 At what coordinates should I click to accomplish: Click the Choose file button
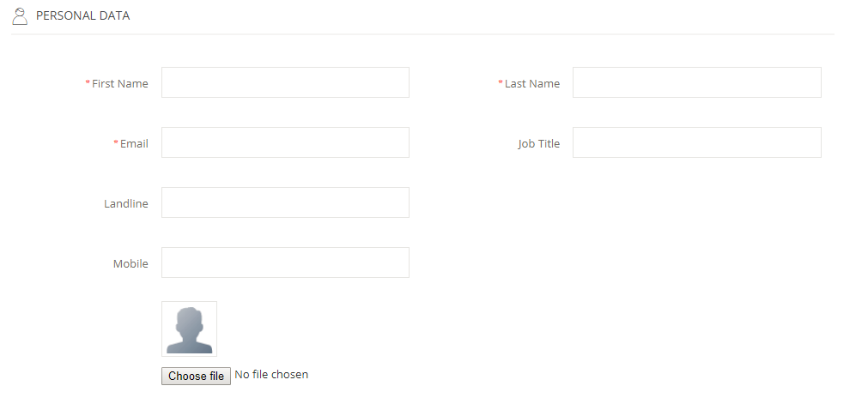click(x=196, y=376)
